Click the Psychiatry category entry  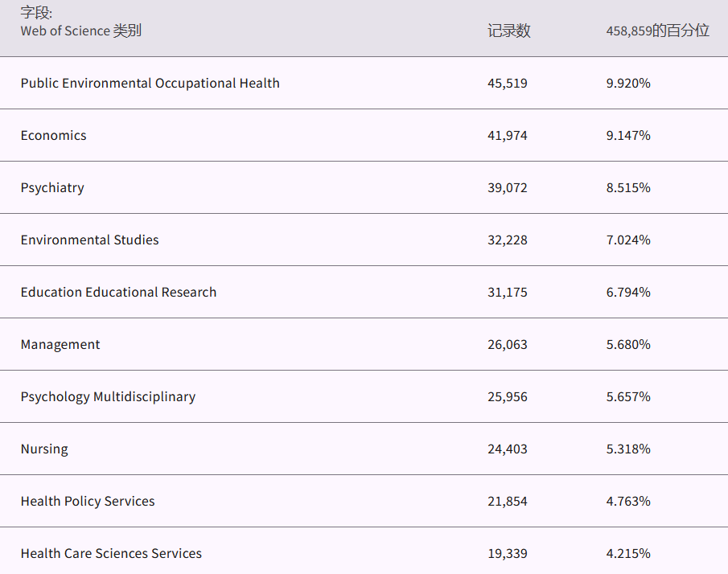pyautogui.click(x=52, y=187)
